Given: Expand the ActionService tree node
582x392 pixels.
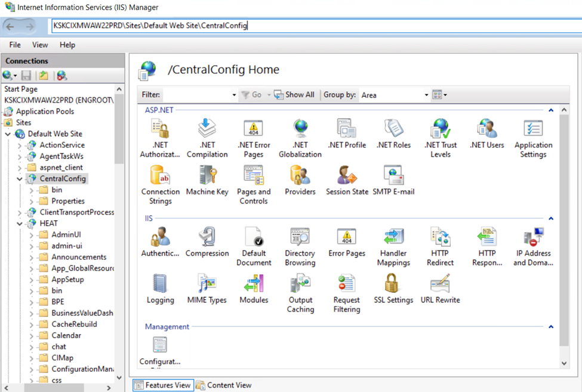Looking at the screenshot, I should [x=20, y=145].
